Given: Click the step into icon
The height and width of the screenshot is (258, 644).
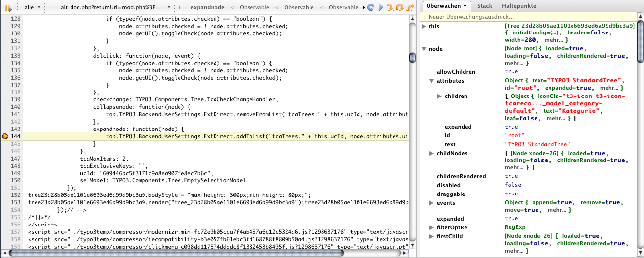Looking at the screenshot, I should click(390, 7).
